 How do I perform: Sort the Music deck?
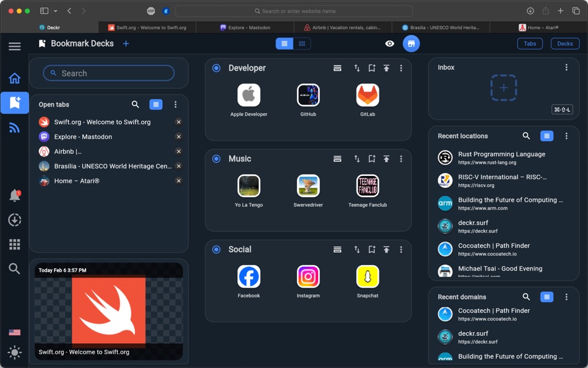[x=357, y=159]
